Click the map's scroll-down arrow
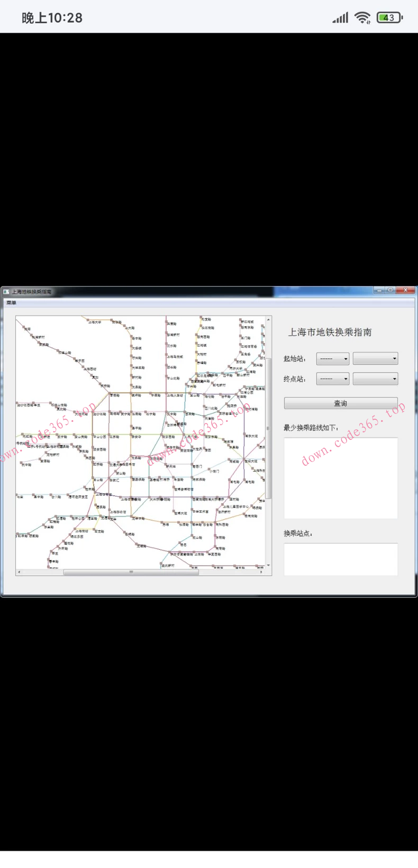The height and width of the screenshot is (868, 418). [268, 565]
